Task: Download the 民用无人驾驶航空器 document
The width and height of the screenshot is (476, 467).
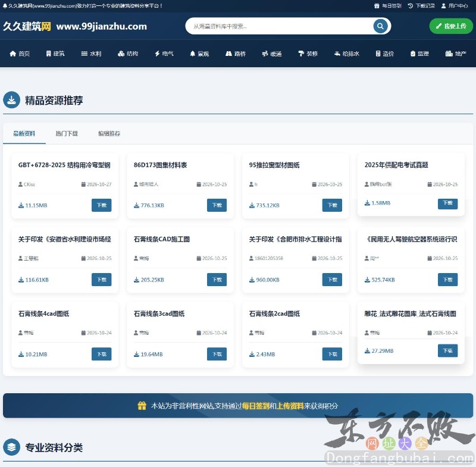Action: point(447,280)
